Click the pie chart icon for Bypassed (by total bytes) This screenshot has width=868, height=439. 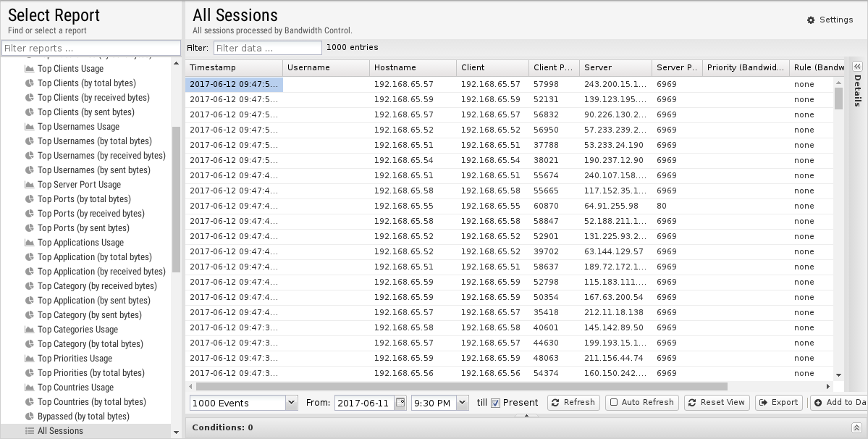[x=30, y=417]
